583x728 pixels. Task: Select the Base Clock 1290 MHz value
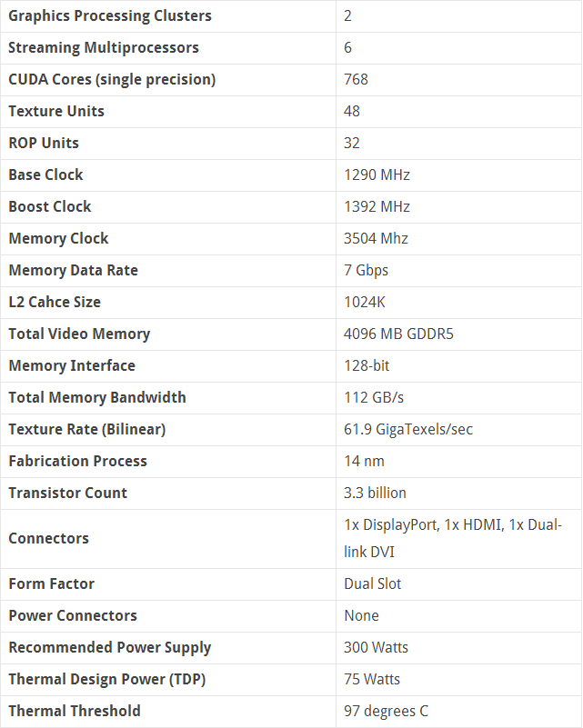tap(377, 175)
